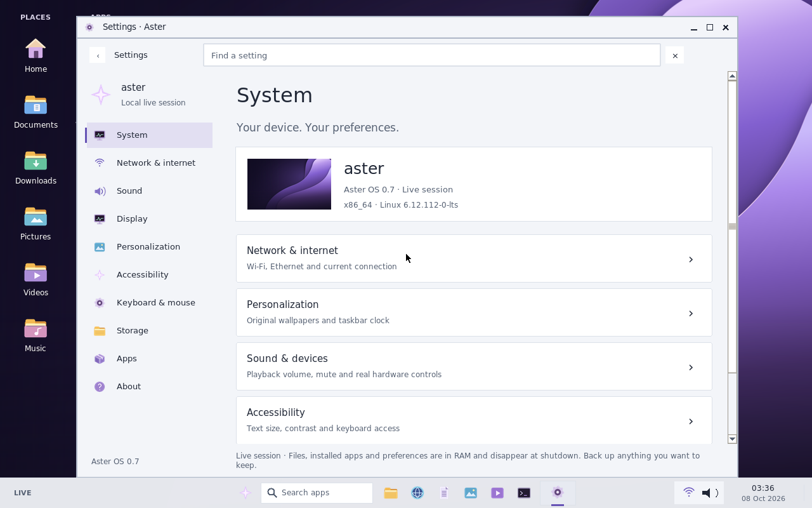Open the Documents folder desktop icon
The image size is (812, 508).
click(36, 111)
